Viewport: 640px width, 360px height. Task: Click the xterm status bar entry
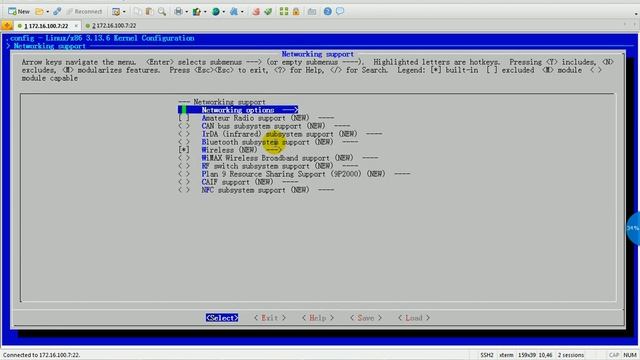(x=506, y=355)
